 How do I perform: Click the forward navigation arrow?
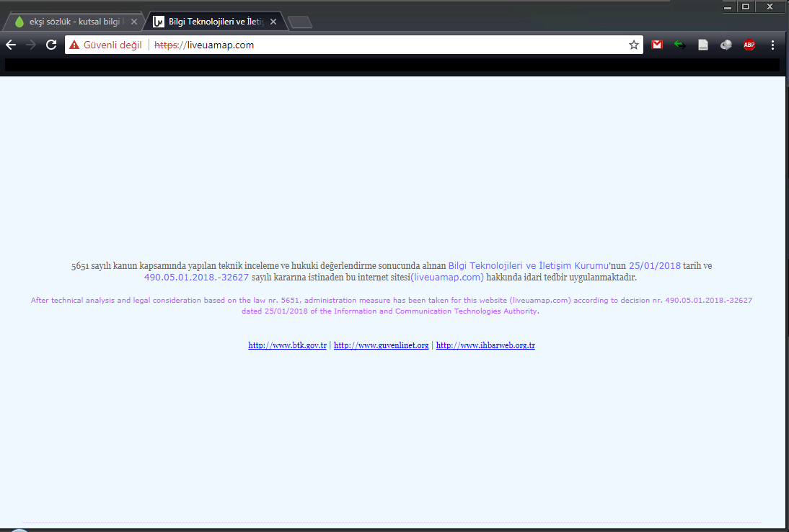coord(31,45)
